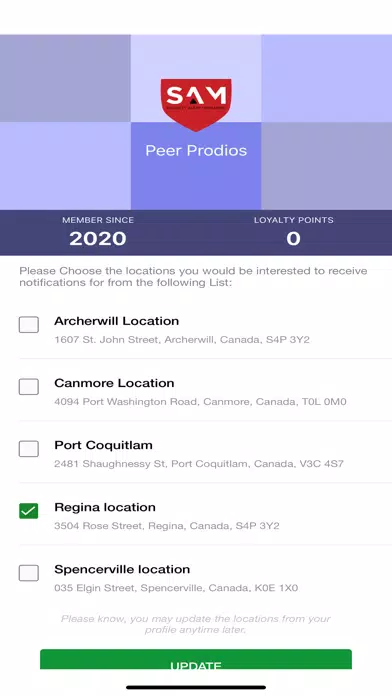Select the Spencerville location checkbox

pyautogui.click(x=28, y=573)
